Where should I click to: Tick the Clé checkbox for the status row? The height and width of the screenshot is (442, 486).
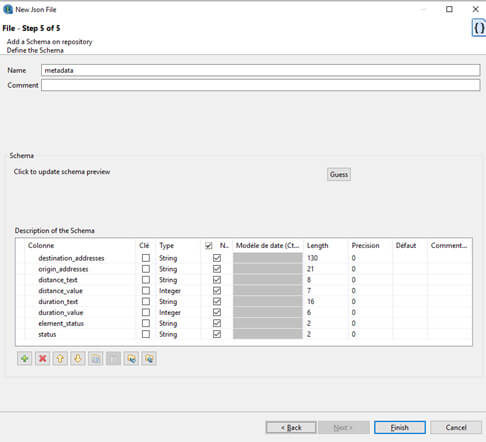coord(146,334)
